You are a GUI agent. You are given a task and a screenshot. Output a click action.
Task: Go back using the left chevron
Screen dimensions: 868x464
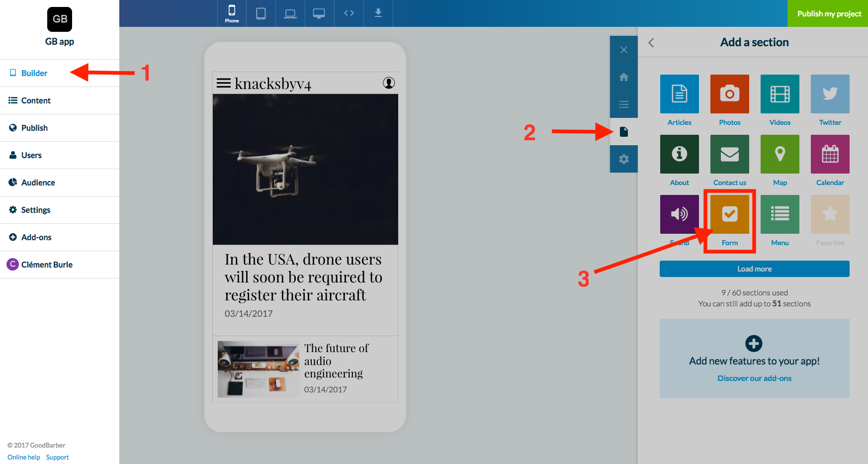click(x=651, y=43)
